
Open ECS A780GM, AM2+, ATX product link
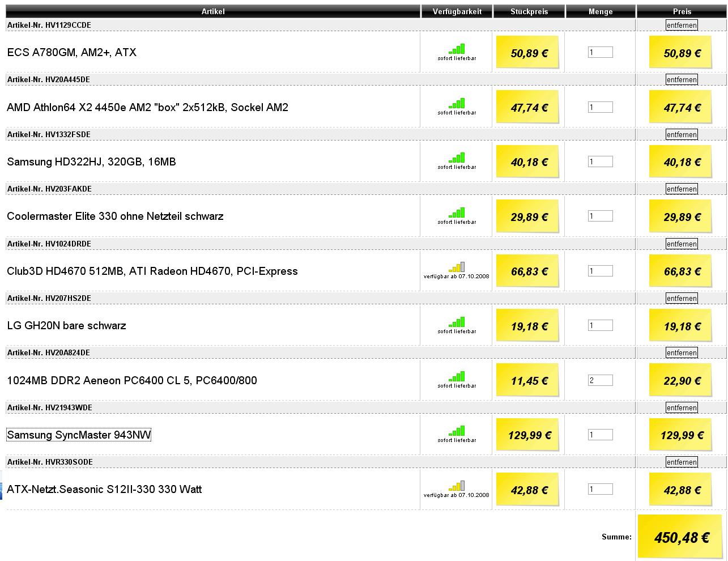pos(71,52)
